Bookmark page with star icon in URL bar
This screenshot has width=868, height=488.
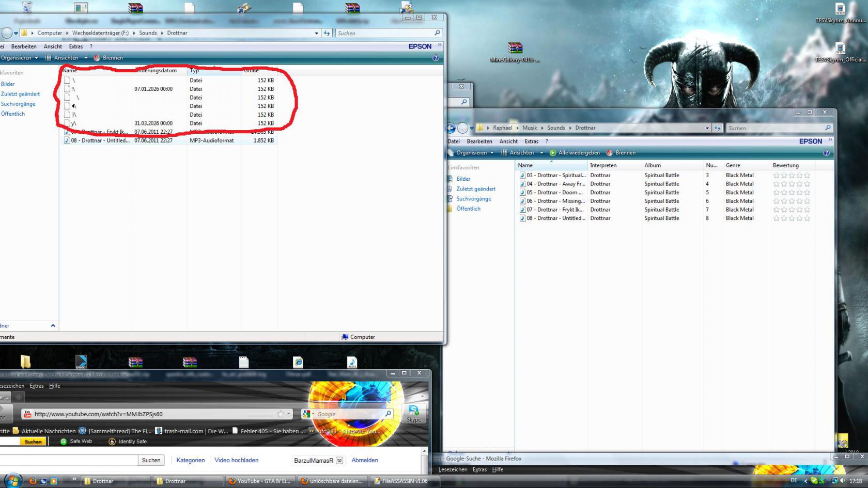click(281, 414)
